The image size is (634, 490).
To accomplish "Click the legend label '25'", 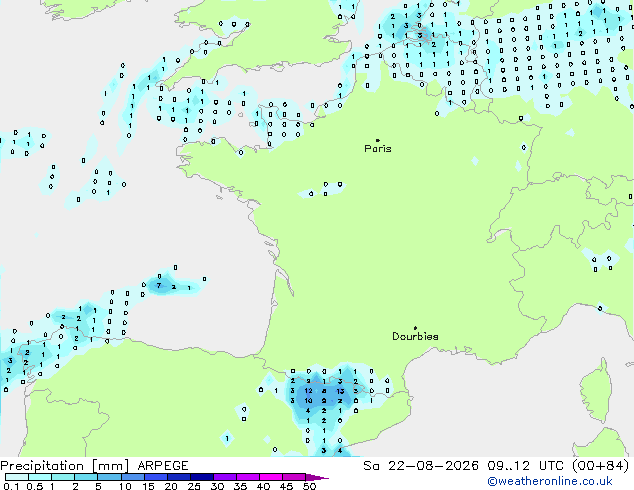I will (194, 486).
